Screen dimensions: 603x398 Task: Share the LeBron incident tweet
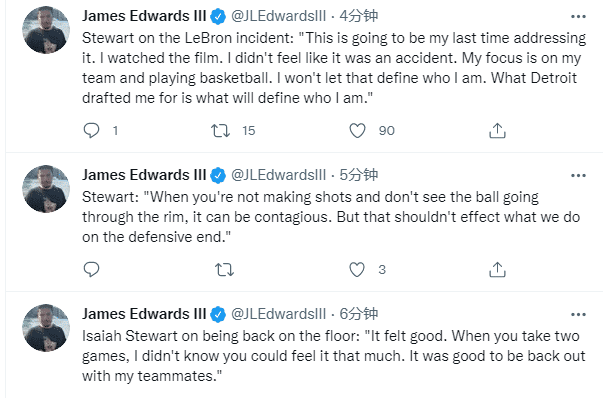point(497,131)
